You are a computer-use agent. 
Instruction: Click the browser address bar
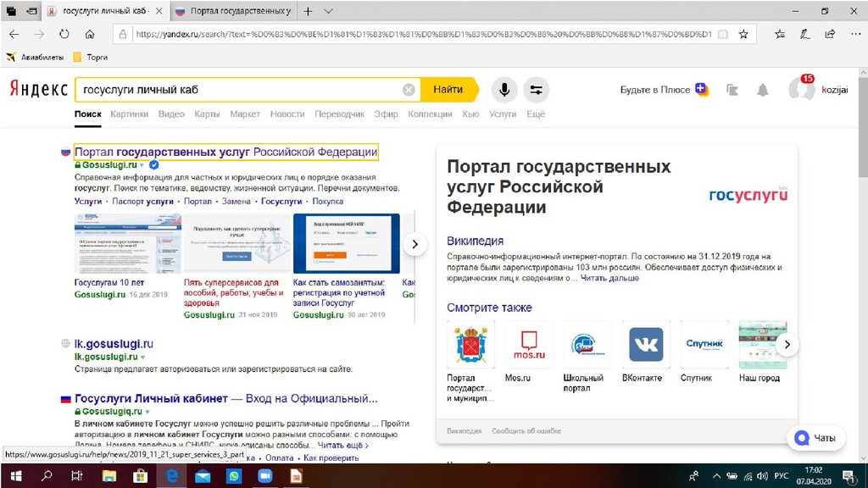point(424,34)
